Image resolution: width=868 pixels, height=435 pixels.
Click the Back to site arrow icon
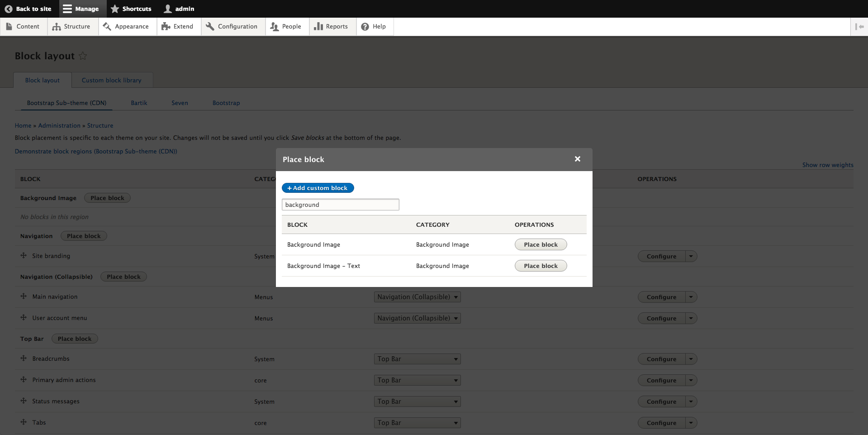click(x=8, y=9)
